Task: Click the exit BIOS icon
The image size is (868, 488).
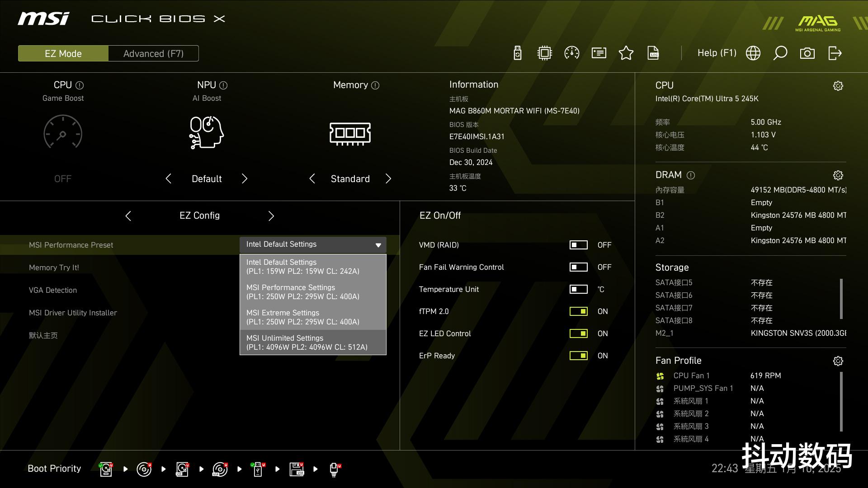Action: [x=835, y=53]
